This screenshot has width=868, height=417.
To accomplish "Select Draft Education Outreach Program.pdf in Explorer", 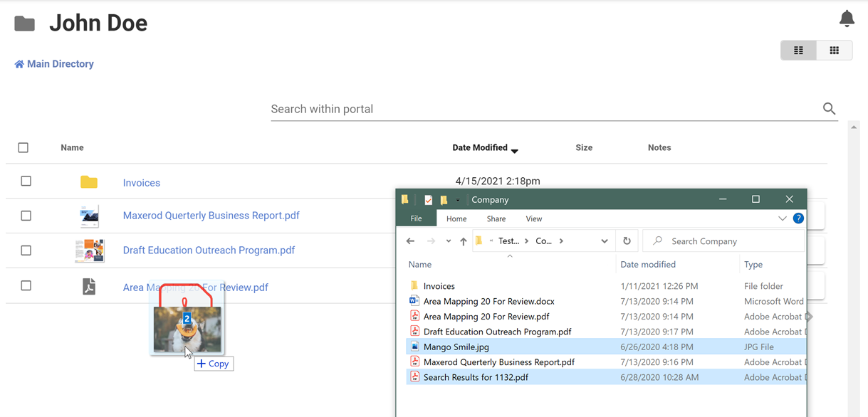I will click(x=498, y=332).
